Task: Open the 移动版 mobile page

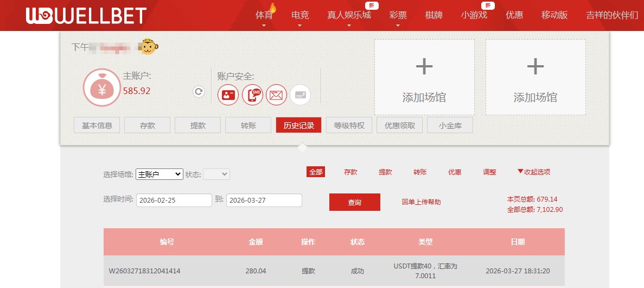Action: (554, 15)
